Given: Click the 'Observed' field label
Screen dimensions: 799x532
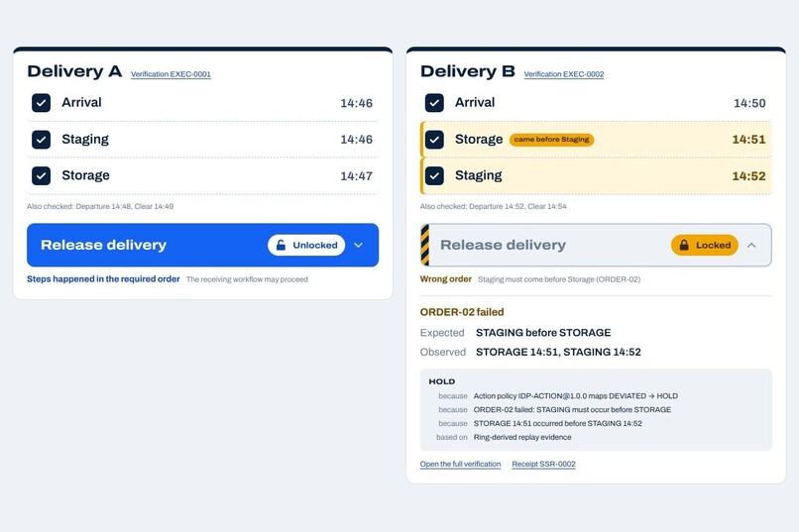Looking at the screenshot, I should click(443, 353).
